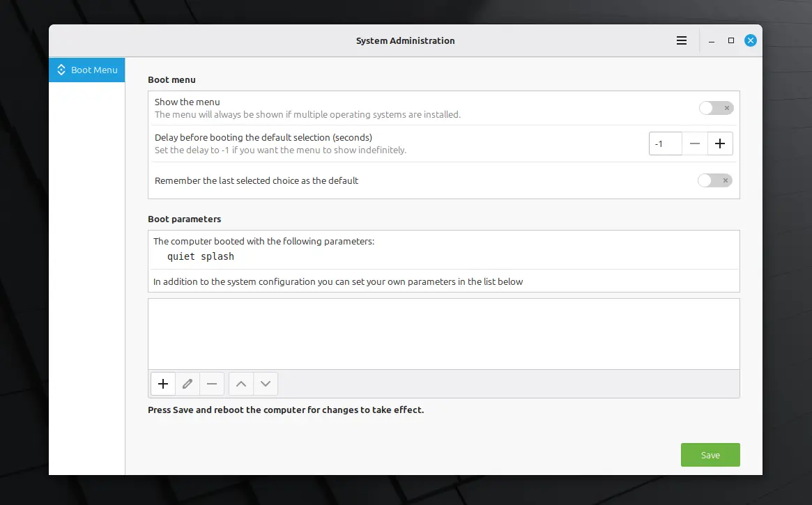Image resolution: width=812 pixels, height=505 pixels.
Task: Remove the selected boot parameter
Action: point(212,384)
